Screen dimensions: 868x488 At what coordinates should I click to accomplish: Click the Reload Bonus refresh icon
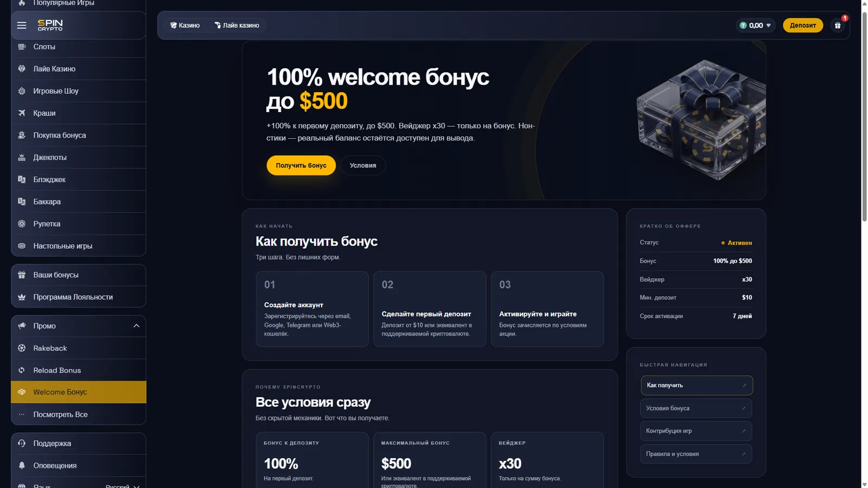(x=22, y=370)
